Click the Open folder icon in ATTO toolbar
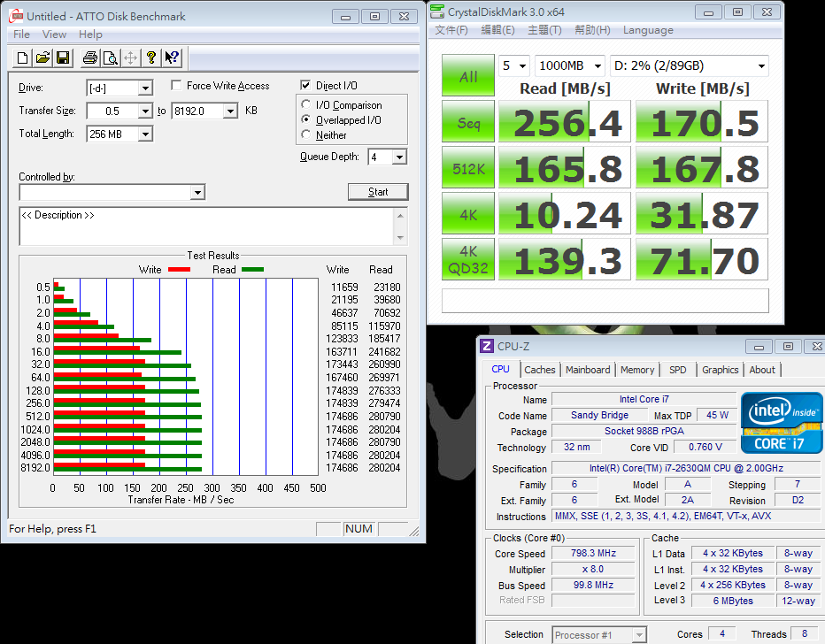 tap(42, 57)
